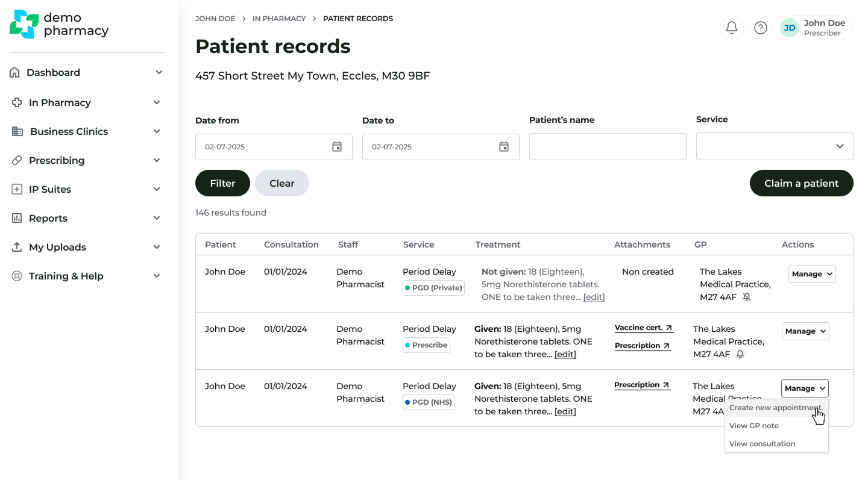Screen dimensions: 868x480
Task: Open calendar picker in Date from field
Action: click(337, 147)
